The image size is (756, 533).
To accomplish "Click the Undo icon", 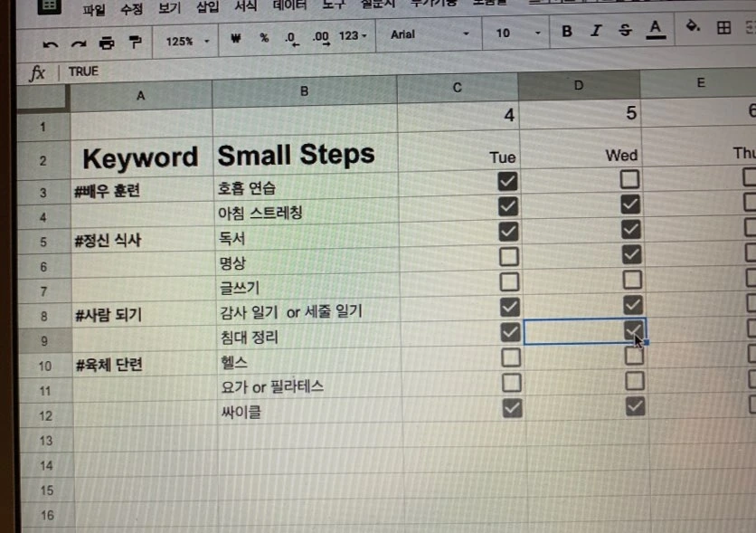I will click(52, 43).
